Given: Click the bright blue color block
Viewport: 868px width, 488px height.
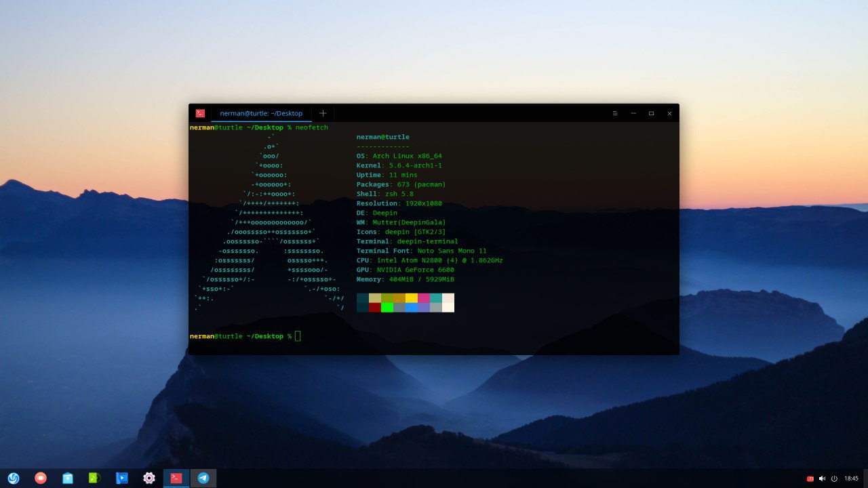Looking at the screenshot, I should point(412,307).
